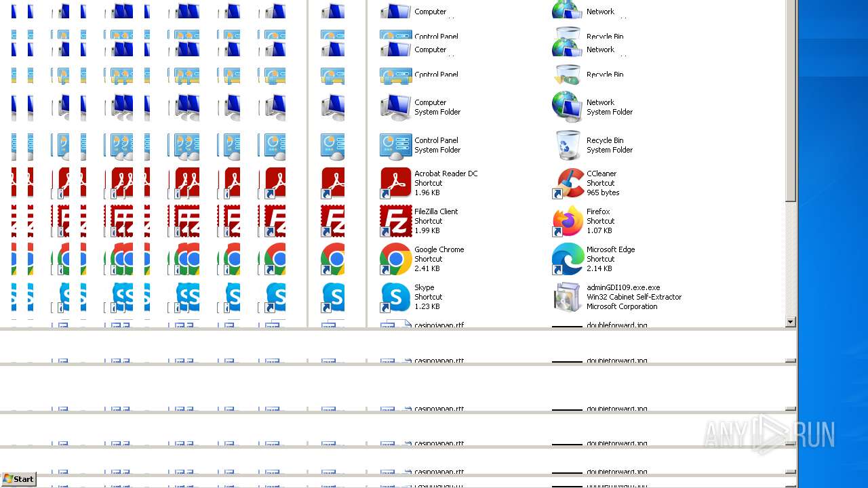Select the Control Panel icon labeled System Folder

[396, 145]
